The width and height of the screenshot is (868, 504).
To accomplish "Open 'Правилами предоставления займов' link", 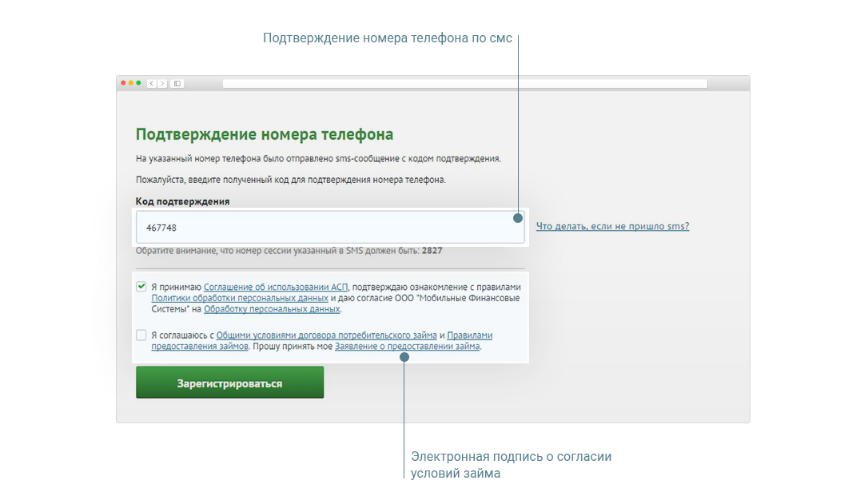I will pos(469,335).
